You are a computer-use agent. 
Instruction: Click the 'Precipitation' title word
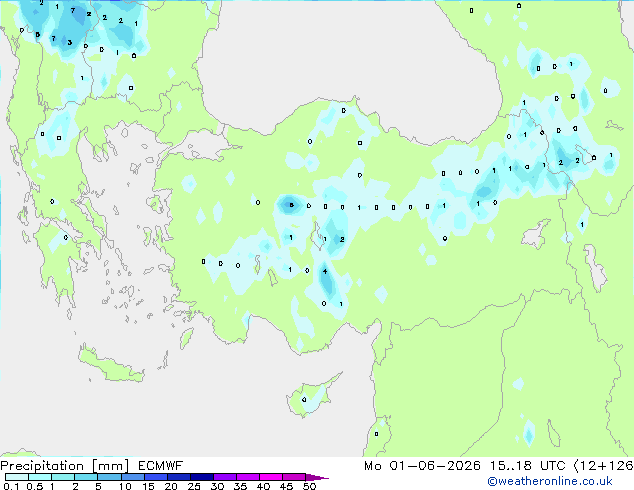pos(42,466)
